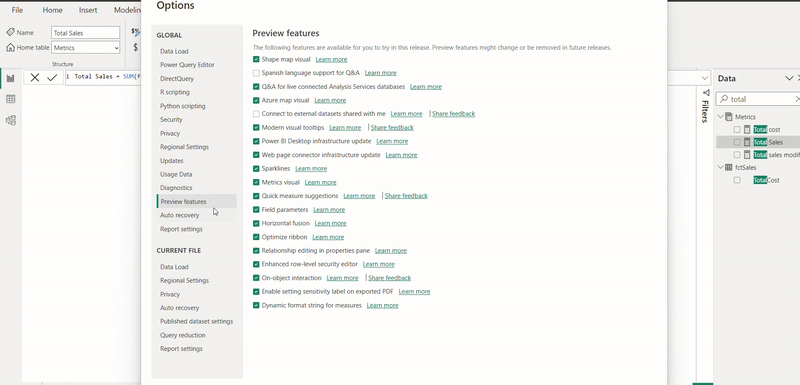Open Learn more for Enhanced row-level security editor

click(x=379, y=264)
